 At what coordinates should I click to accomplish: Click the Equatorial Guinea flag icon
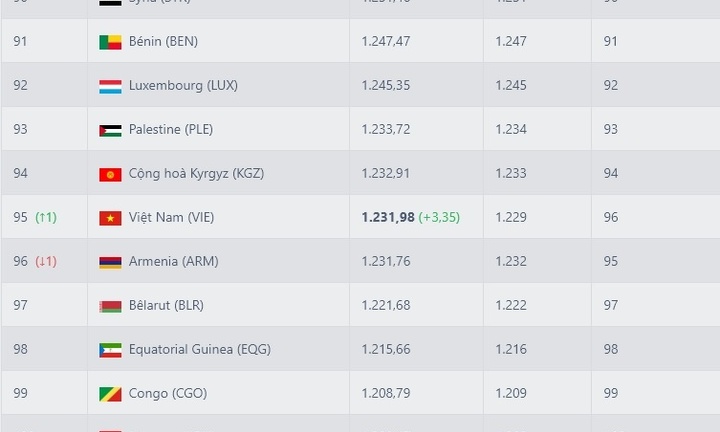point(110,350)
